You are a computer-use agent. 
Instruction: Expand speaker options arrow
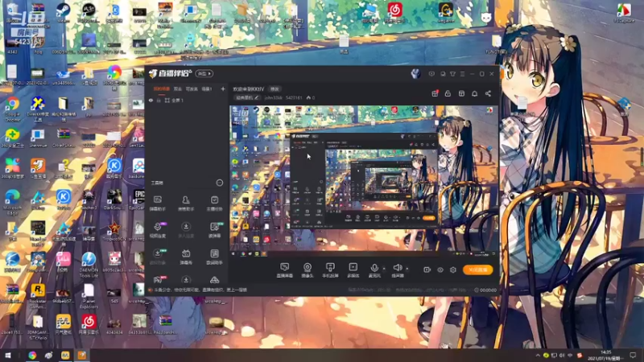407,269
